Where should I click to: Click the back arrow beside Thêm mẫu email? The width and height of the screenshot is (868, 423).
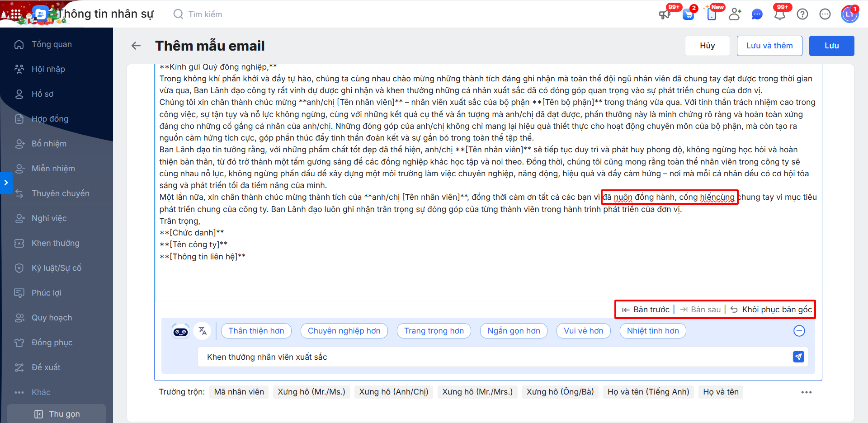point(136,46)
